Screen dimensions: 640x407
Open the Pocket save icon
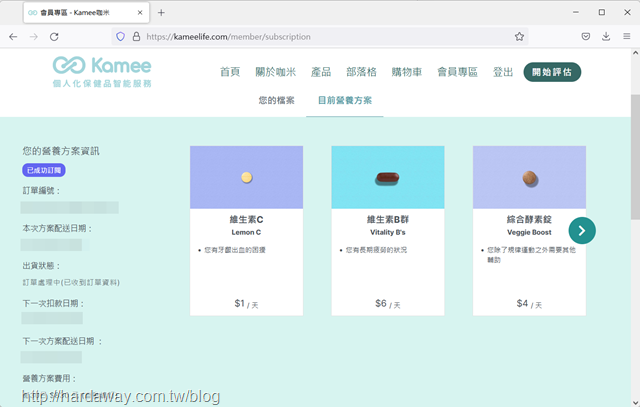[x=586, y=37]
